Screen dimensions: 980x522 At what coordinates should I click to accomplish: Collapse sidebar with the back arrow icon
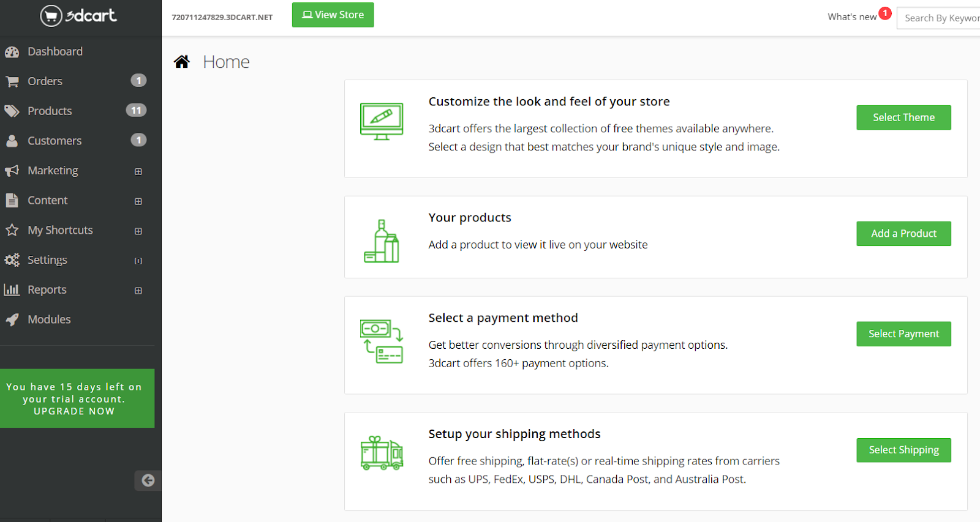point(148,480)
